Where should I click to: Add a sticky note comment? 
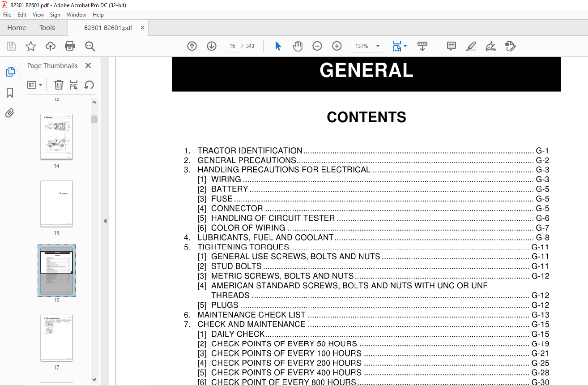pos(452,46)
